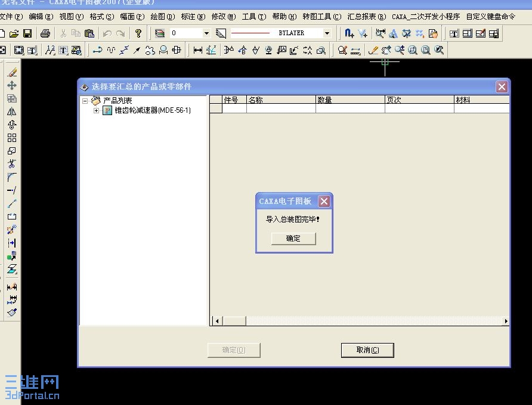This screenshot has height=405, width=532.
Task: Select the 产品列表 tree root
Action: (117, 101)
